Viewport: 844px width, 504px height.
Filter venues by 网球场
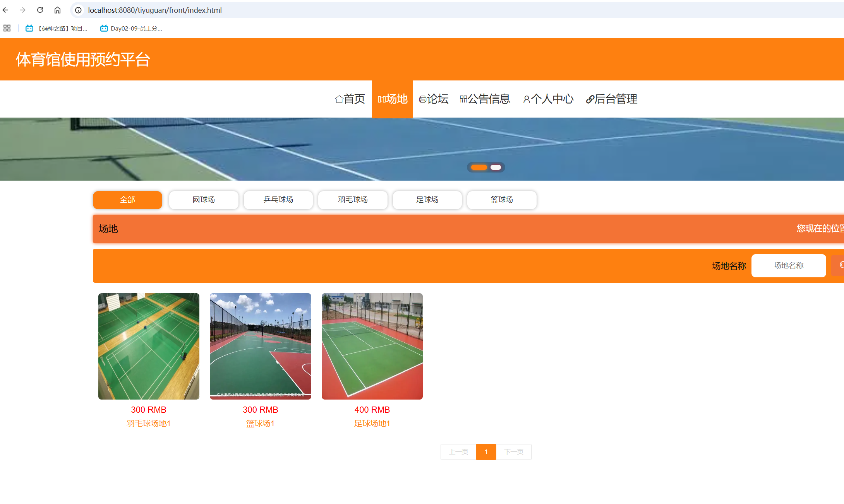pos(204,200)
